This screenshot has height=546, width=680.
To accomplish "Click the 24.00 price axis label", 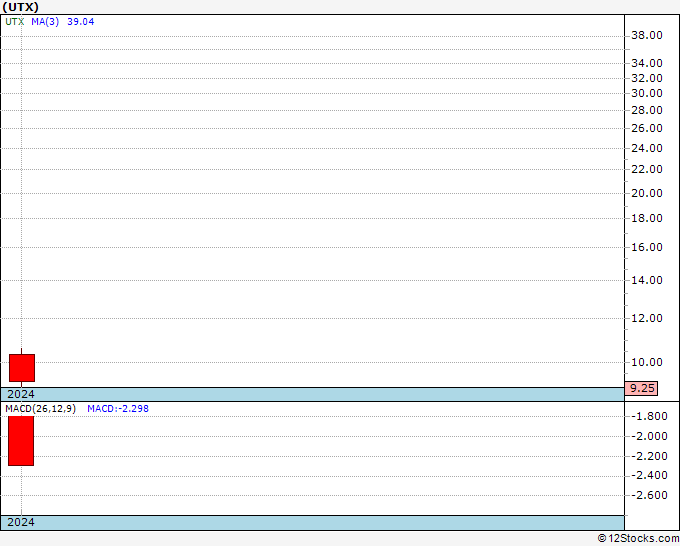I will 647,148.
